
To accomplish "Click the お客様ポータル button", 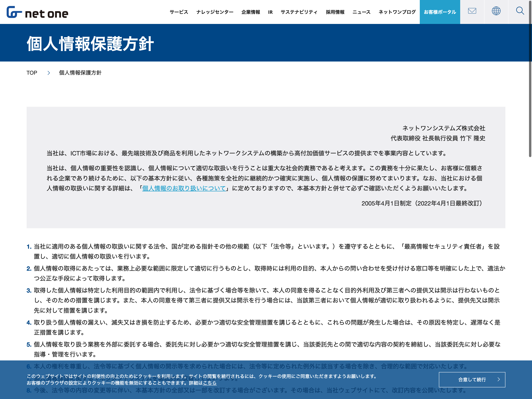I will (x=440, y=12).
